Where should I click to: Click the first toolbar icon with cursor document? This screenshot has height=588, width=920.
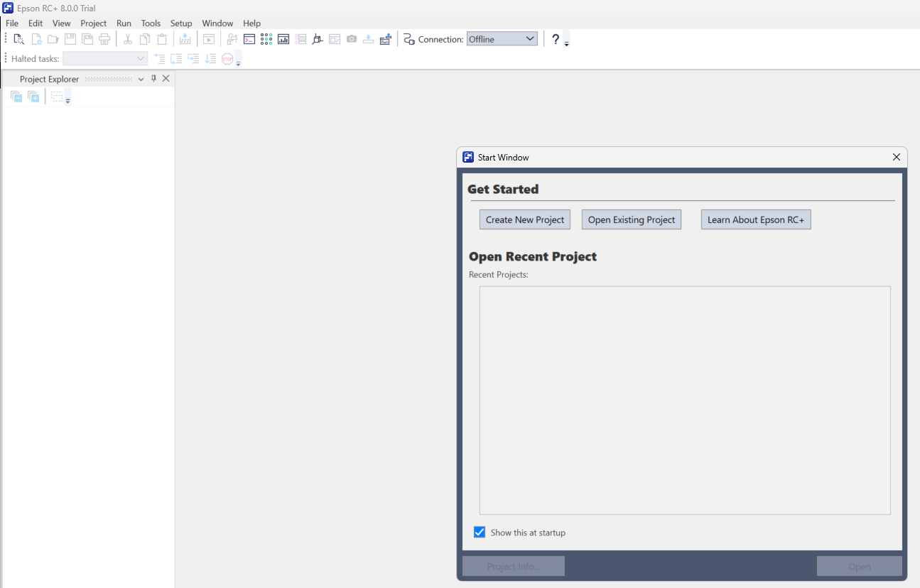point(19,39)
